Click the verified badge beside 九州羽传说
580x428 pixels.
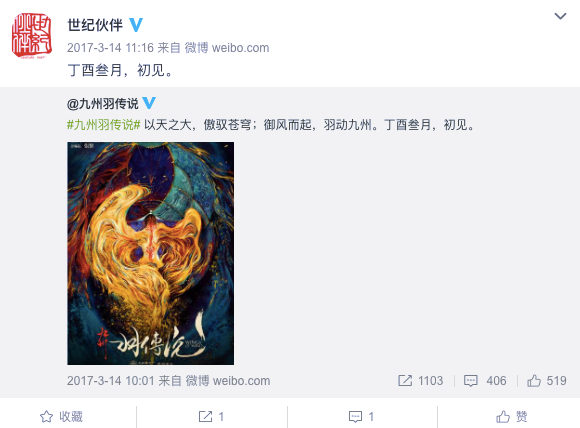[149, 103]
